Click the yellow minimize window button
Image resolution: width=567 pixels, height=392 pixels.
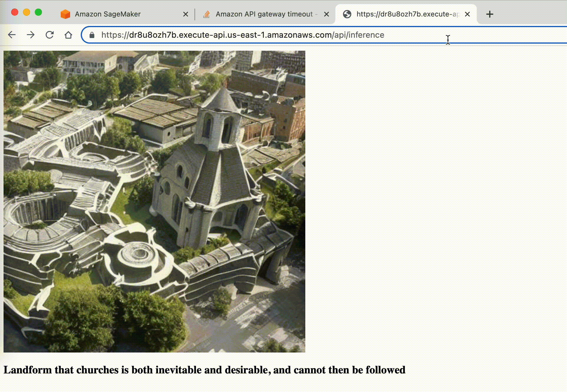point(27,12)
